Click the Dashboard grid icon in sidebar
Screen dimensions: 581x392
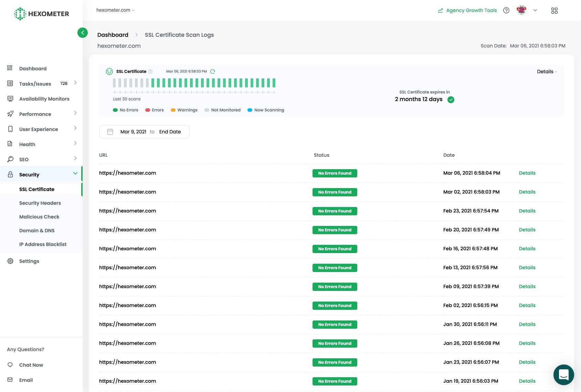click(10, 68)
